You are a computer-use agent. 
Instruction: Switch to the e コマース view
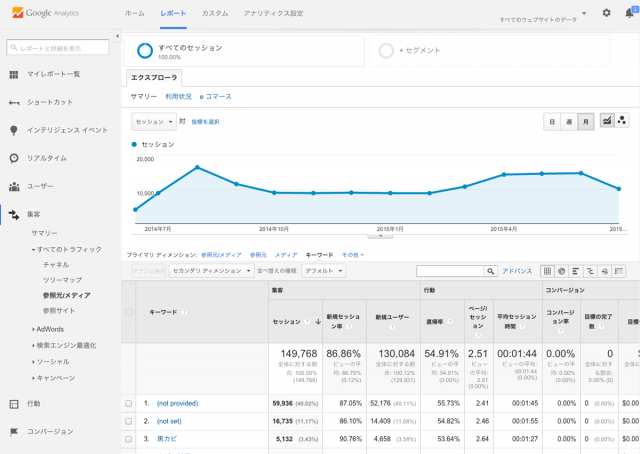(x=216, y=97)
